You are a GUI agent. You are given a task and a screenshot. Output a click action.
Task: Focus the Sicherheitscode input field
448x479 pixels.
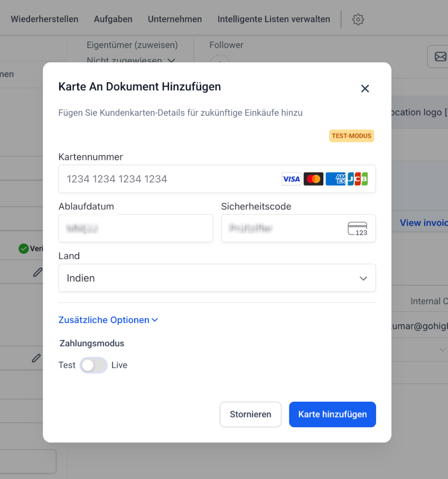[298, 228]
